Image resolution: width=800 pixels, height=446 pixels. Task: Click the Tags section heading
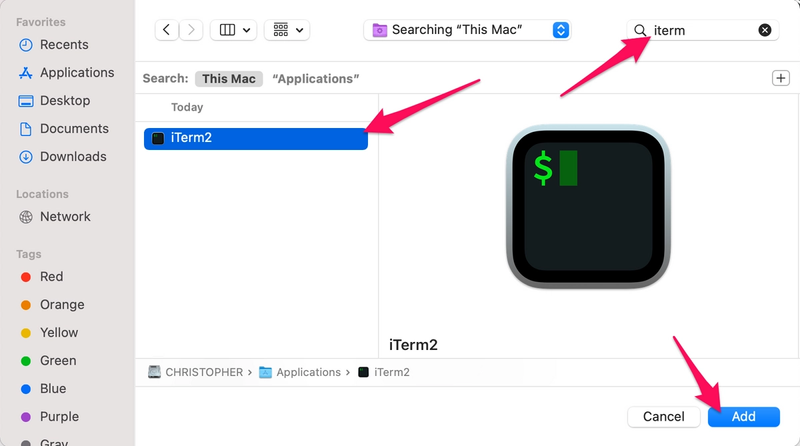[x=29, y=254]
